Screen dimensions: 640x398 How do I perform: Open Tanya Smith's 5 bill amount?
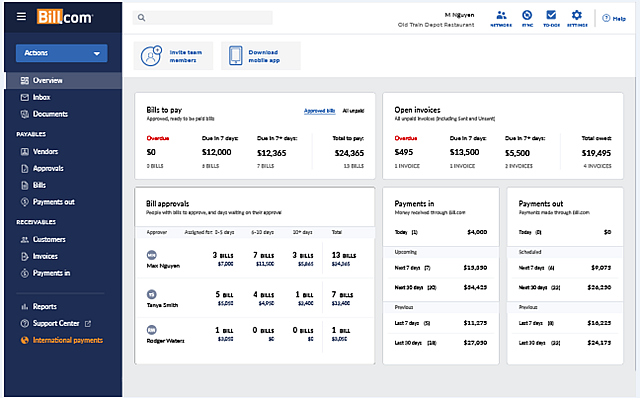[225, 303]
